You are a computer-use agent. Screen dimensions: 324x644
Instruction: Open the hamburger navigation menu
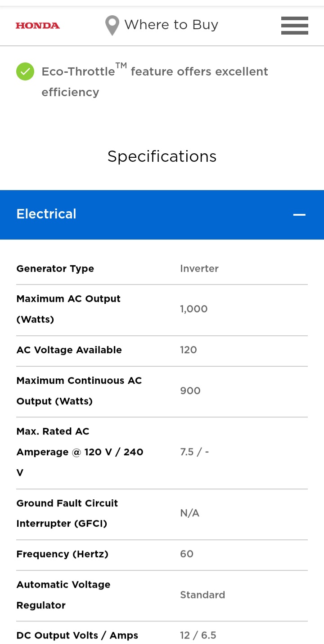(294, 26)
